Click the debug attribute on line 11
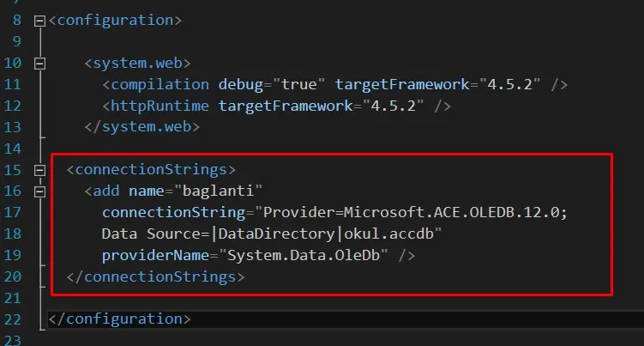The image size is (644, 346). [x=240, y=85]
